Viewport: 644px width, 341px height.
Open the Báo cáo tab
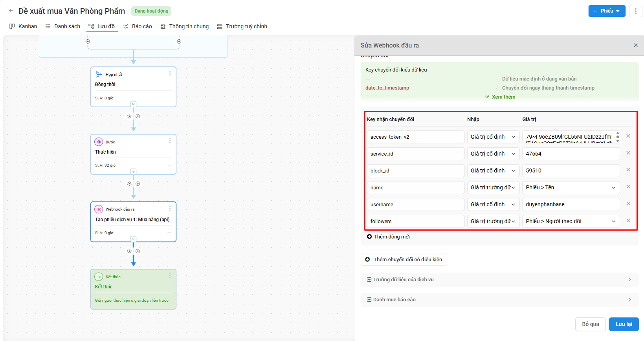[138, 26]
